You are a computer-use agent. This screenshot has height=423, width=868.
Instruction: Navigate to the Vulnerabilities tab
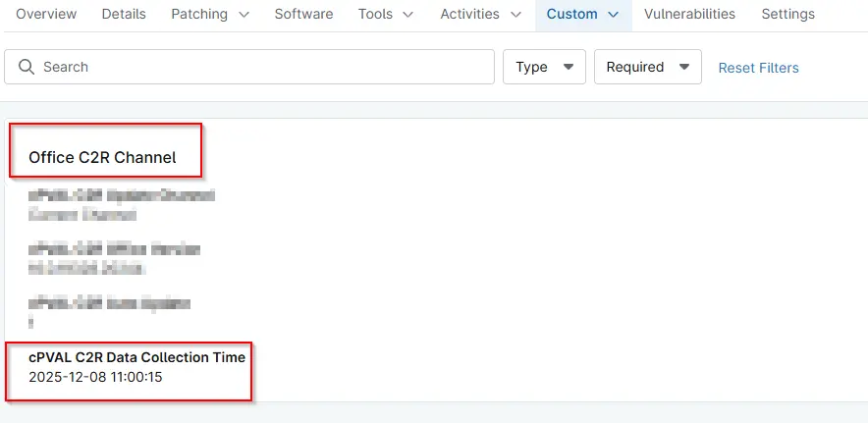pyautogui.click(x=689, y=14)
